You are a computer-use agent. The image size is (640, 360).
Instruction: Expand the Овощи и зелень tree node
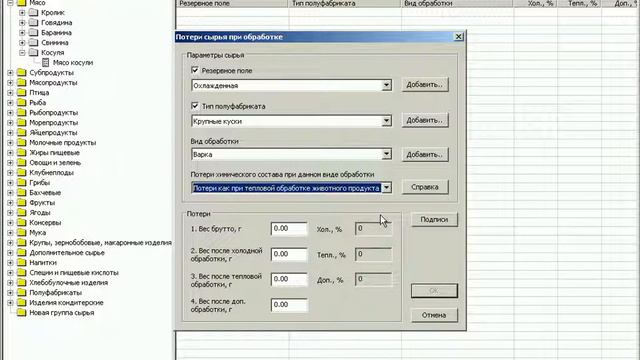pyautogui.click(x=11, y=162)
